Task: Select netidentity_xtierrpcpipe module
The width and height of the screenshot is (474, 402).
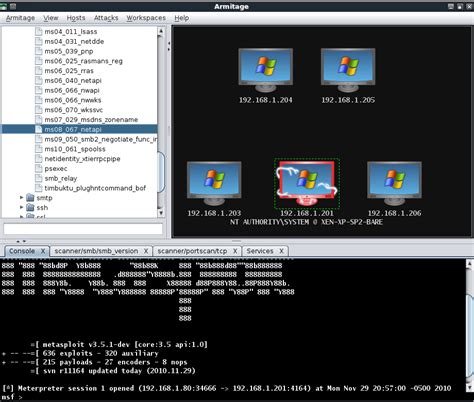Action: pyautogui.click(x=82, y=159)
